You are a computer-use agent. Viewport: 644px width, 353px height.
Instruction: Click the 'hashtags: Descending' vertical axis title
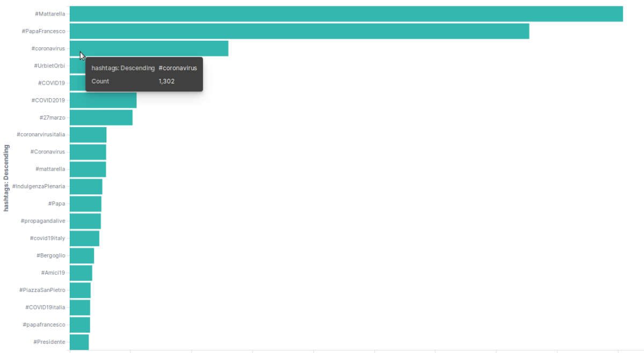pyautogui.click(x=6, y=178)
